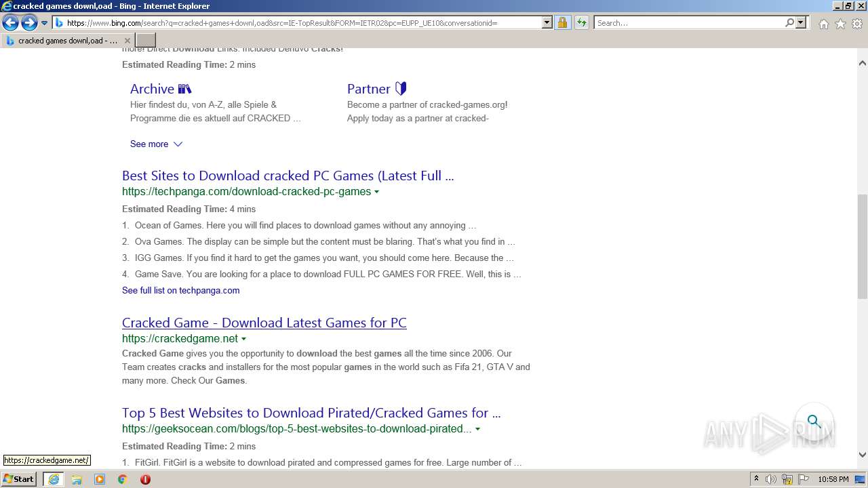This screenshot has width=868, height=488.
Task: Click the geeksocean.com green URL text
Action: [297, 429]
